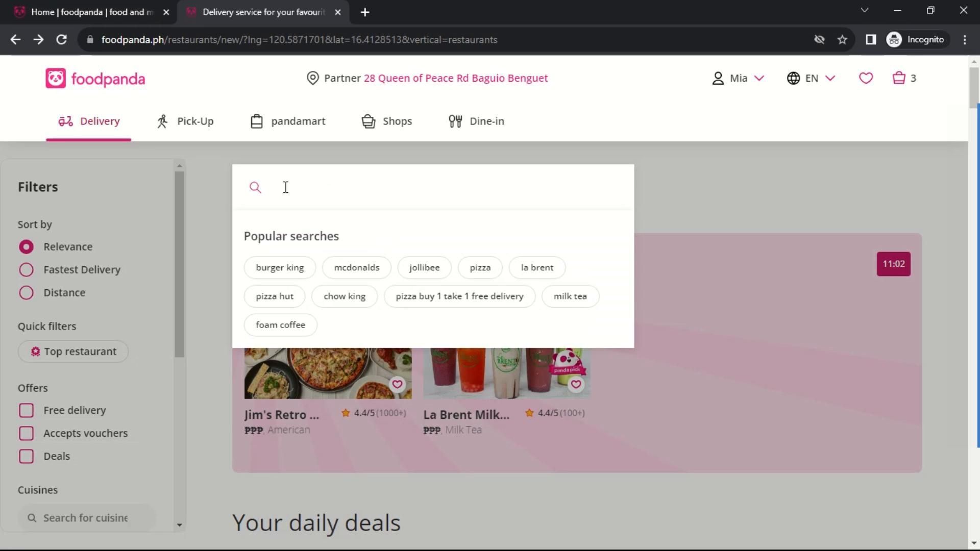Viewport: 980px width, 551px height.
Task: Click the foodpanda logo icon
Action: point(56,79)
